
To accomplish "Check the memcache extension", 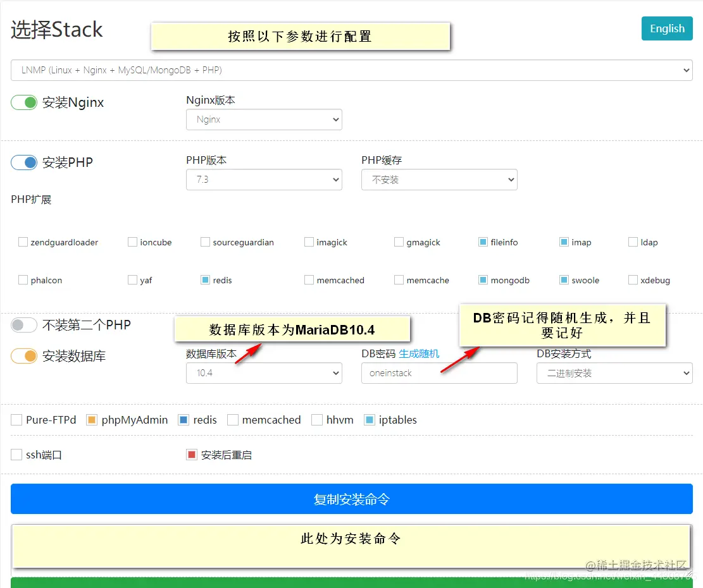I will pos(399,280).
